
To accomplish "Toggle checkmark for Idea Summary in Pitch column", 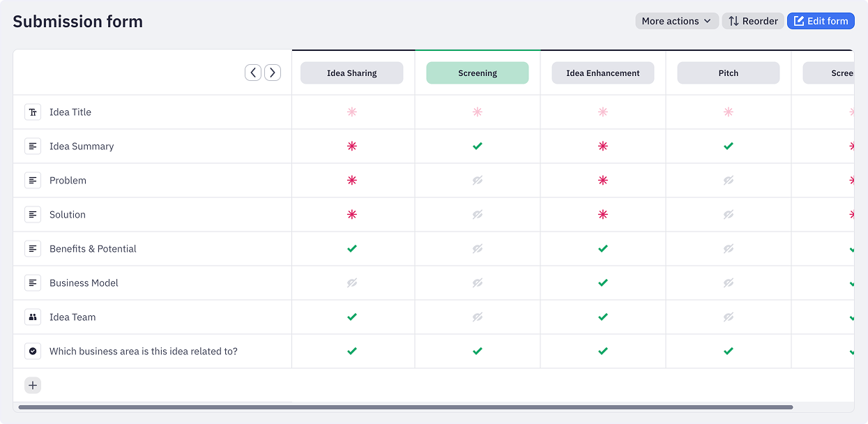I will 729,146.
